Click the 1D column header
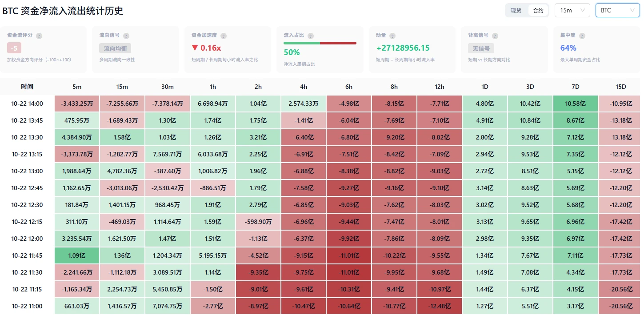 [x=485, y=87]
